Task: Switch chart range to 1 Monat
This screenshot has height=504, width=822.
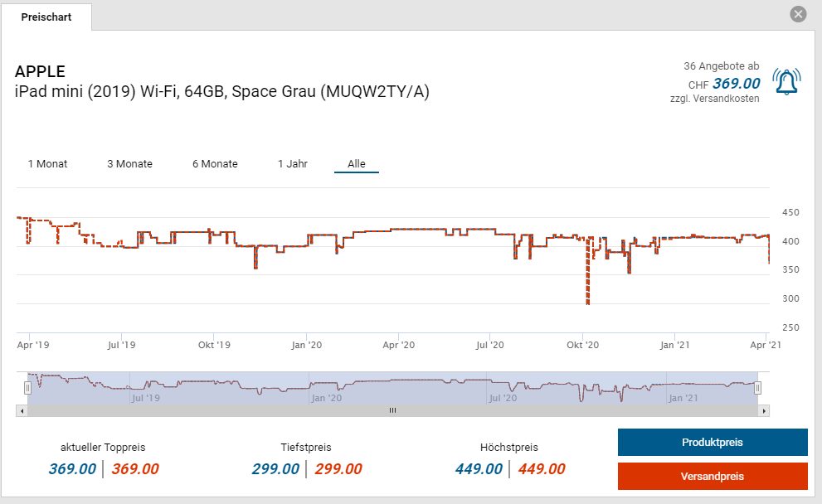Action: 48,164
